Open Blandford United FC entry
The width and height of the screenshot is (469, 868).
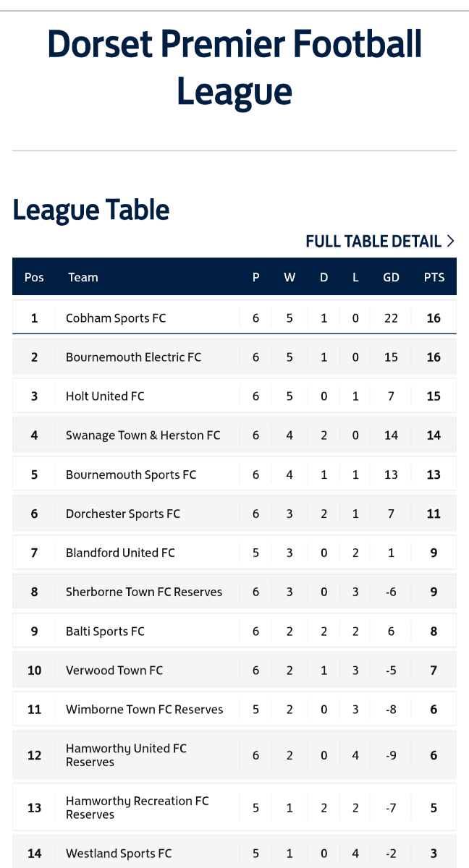(120, 553)
